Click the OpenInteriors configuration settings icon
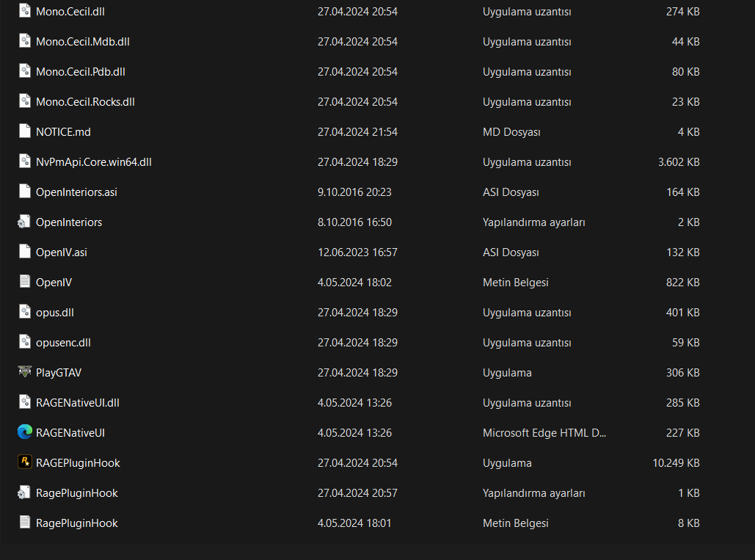 tap(24, 222)
